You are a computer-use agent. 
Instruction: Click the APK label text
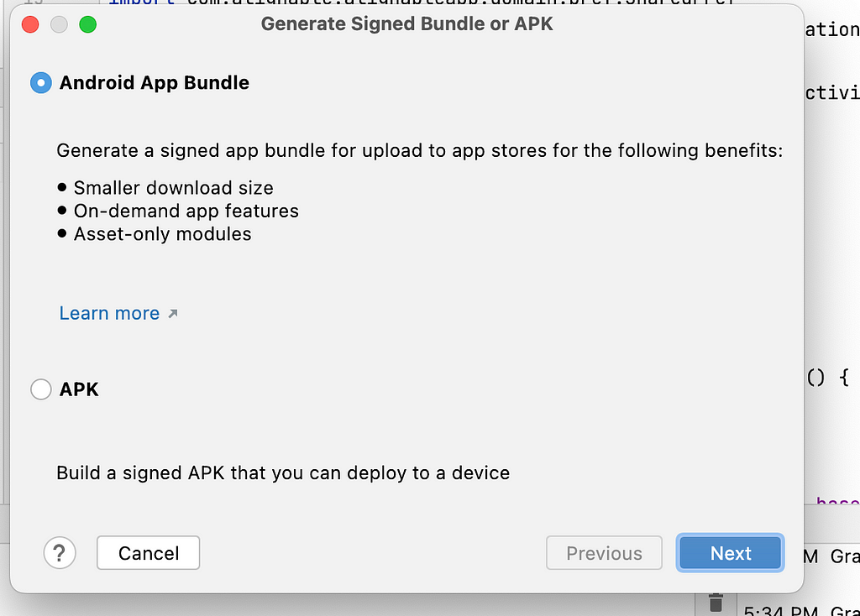point(79,389)
